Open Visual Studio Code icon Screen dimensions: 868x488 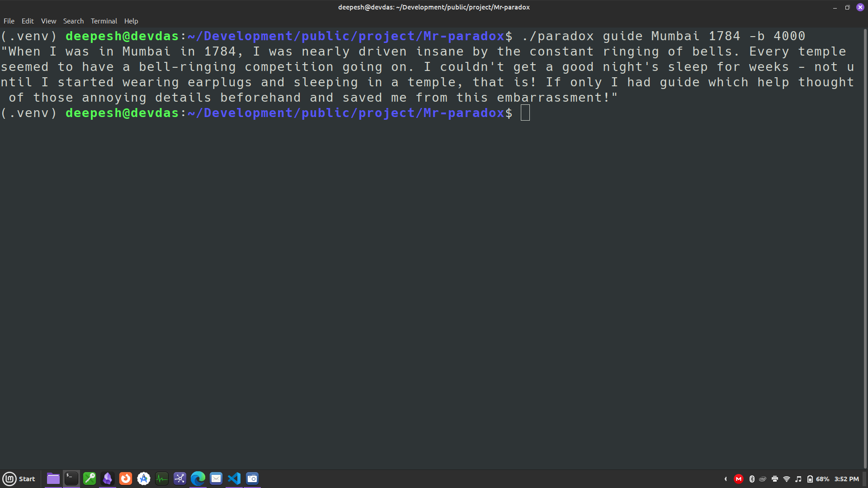[x=234, y=479]
